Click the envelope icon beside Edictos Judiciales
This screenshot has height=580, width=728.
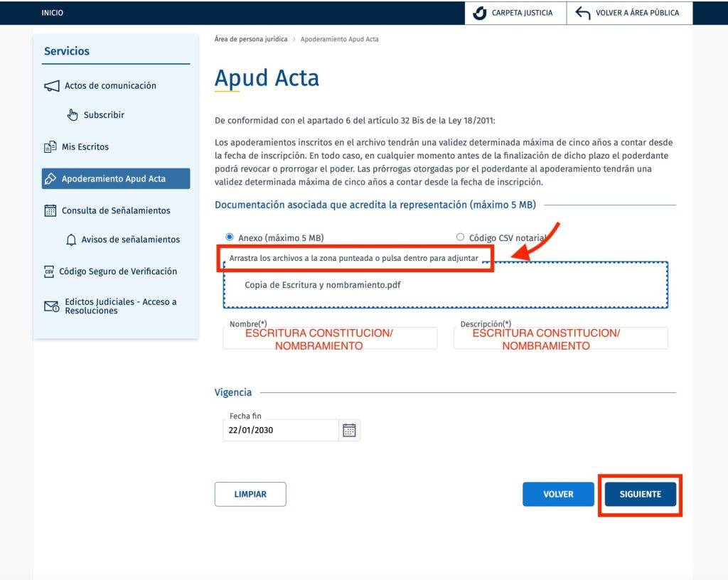click(x=51, y=306)
